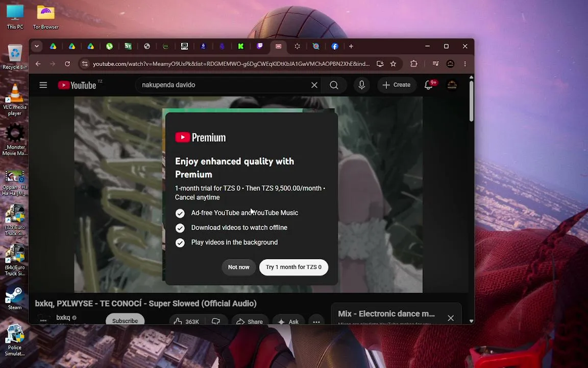The image size is (588, 368).
Task: Open more actions ellipsis under the video
Action: 316,321
